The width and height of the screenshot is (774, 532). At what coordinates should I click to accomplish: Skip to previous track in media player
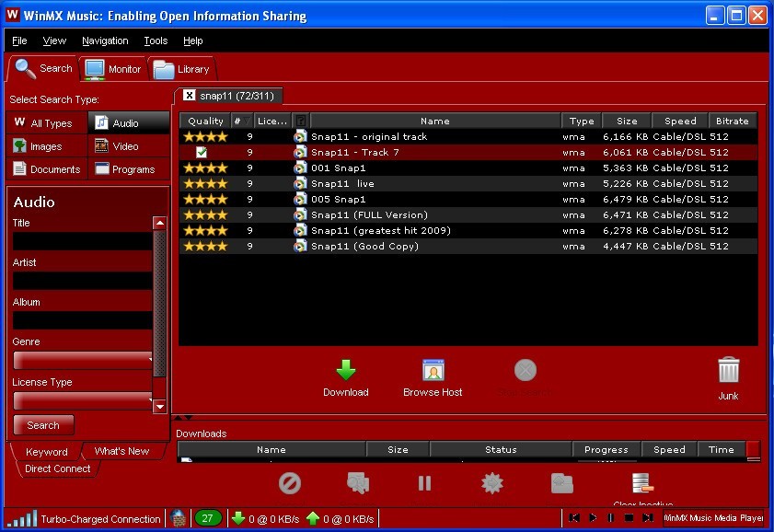(x=574, y=518)
